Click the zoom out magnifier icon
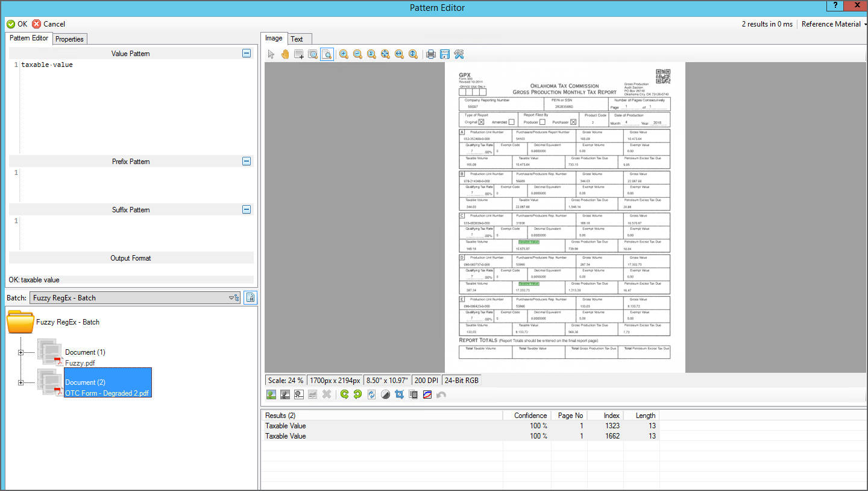The image size is (868, 491). pyautogui.click(x=357, y=54)
